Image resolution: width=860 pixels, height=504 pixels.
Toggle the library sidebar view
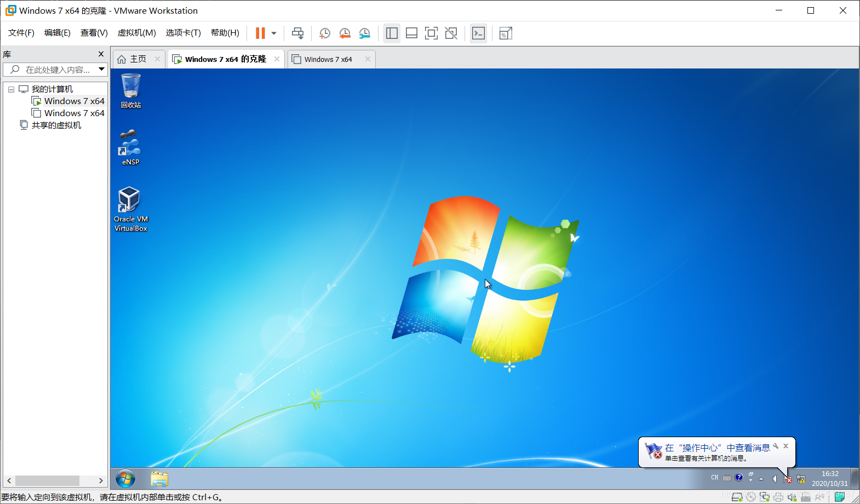coord(392,33)
